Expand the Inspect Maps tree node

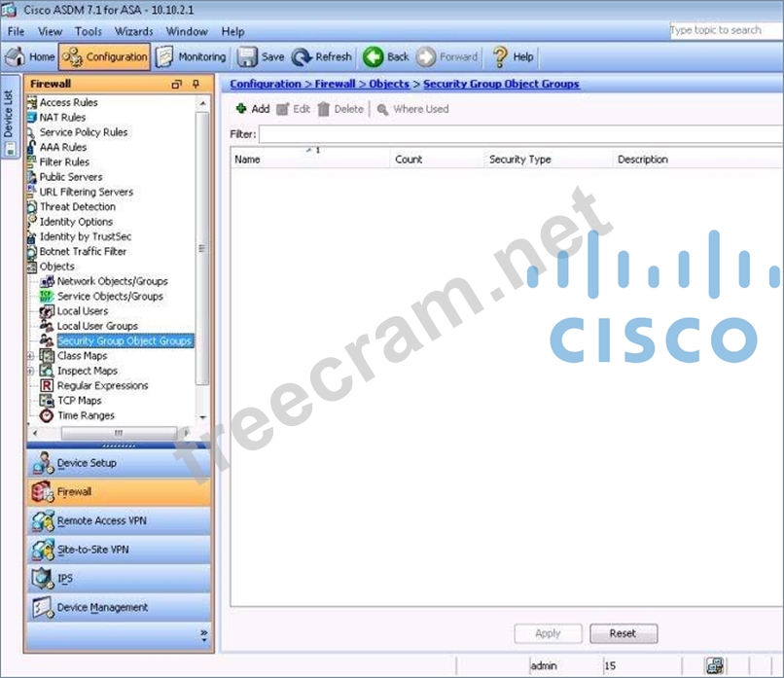click(31, 371)
